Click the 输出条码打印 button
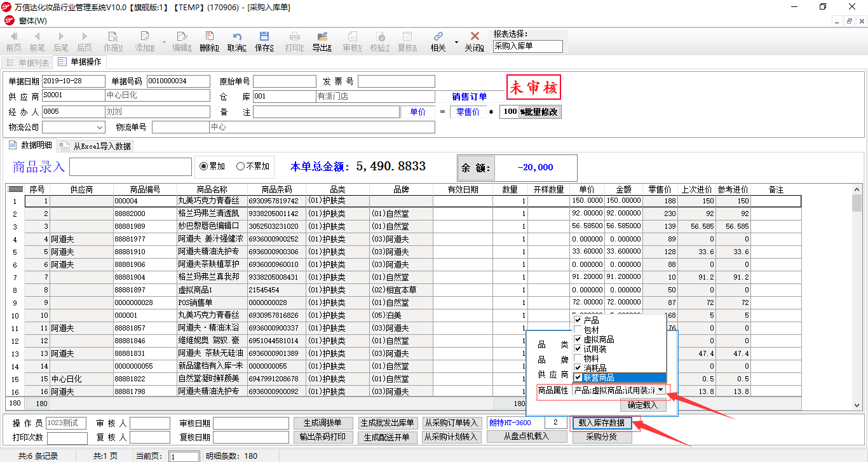 coord(323,437)
